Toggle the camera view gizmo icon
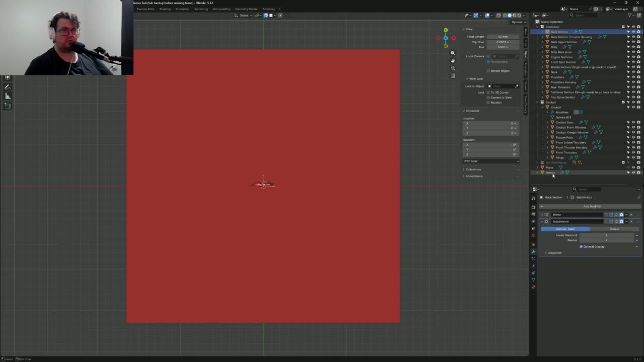 pos(452,68)
